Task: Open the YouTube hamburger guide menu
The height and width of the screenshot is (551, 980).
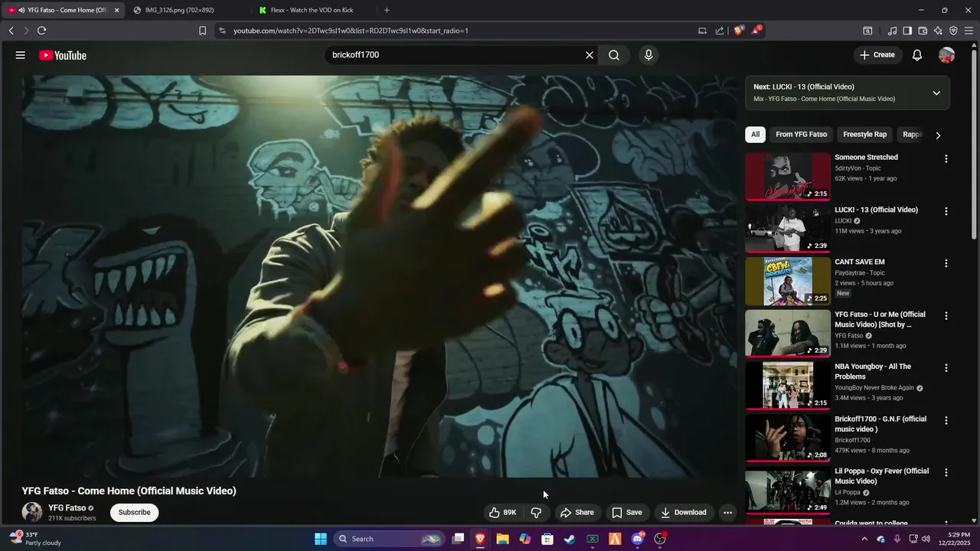Action: coord(21,55)
